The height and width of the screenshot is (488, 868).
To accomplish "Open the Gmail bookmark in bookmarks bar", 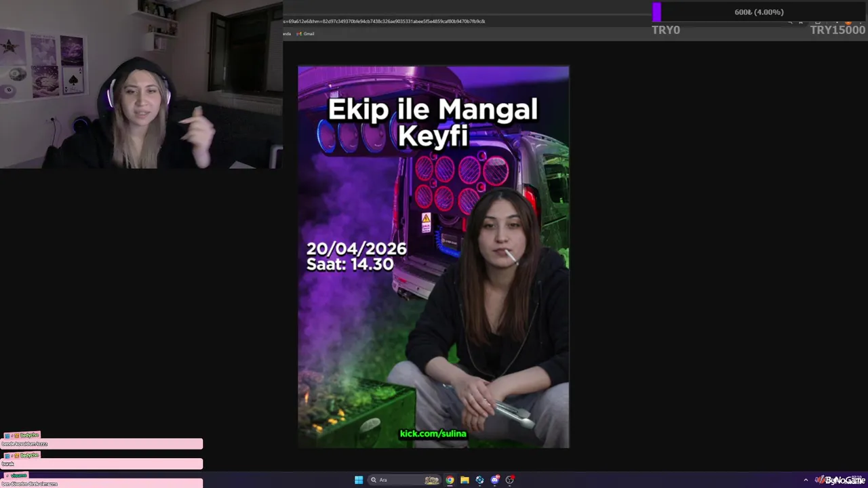I will tap(306, 33).
